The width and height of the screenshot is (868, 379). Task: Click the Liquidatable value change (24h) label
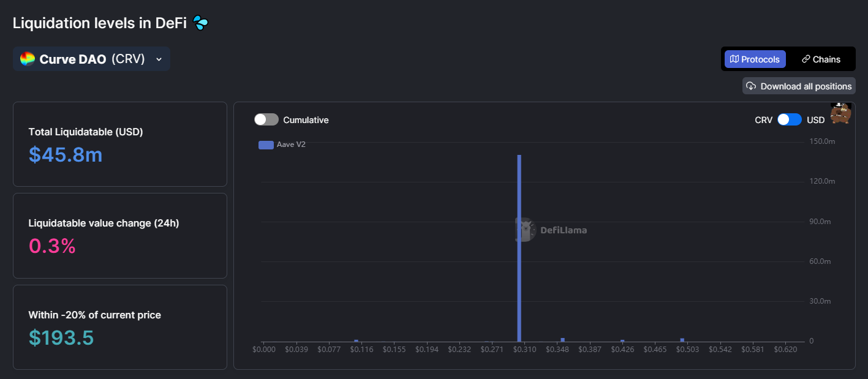pyautogui.click(x=104, y=223)
